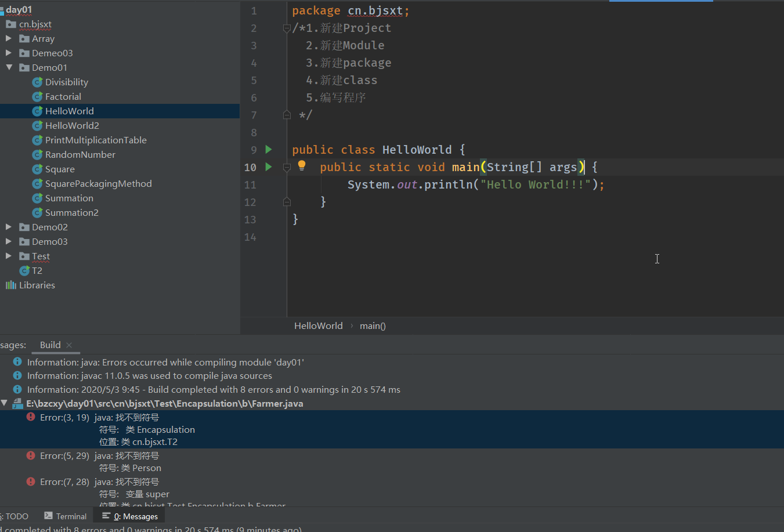Click 'Build completed with 8 errors' information line
Image resolution: width=784 pixels, height=532 pixels.
click(x=214, y=389)
